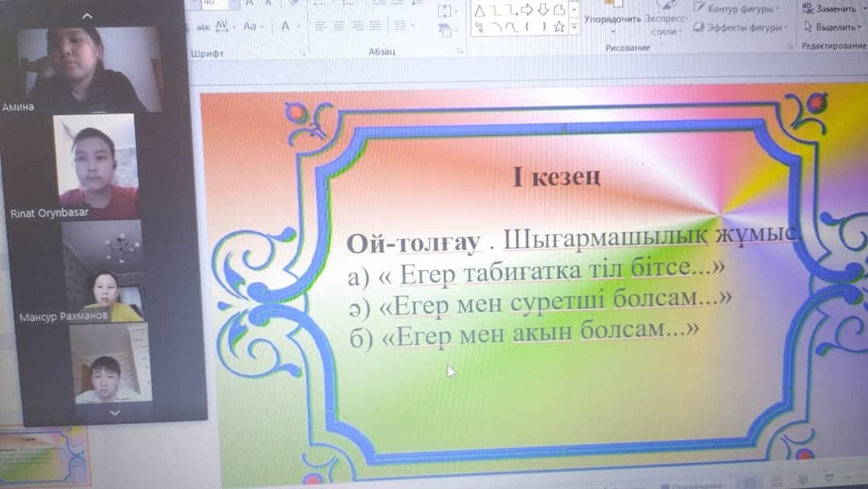Pick the right arrow shape
868x489 pixels.
tap(527, 10)
